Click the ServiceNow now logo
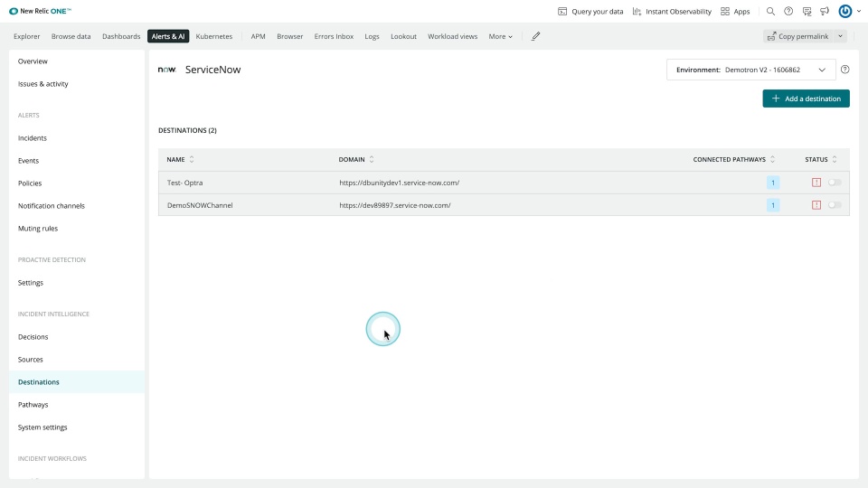 [166, 70]
